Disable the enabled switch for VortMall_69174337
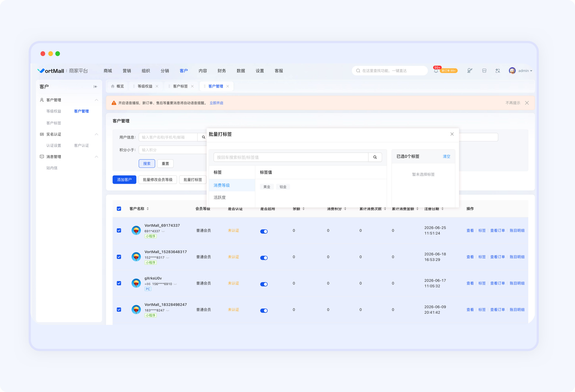The height and width of the screenshot is (392, 575). (264, 231)
